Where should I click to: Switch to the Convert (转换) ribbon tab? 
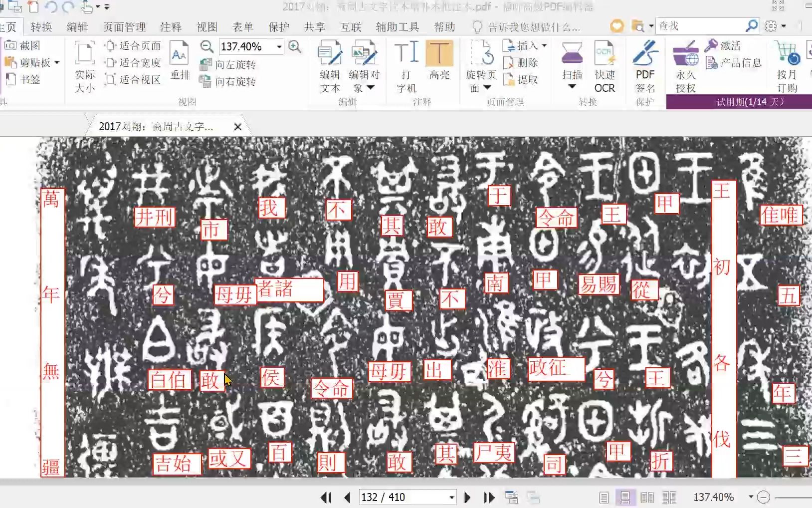pos(41,27)
